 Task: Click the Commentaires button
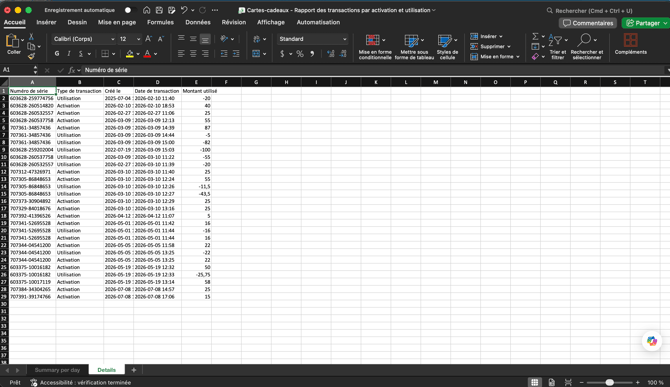click(588, 23)
